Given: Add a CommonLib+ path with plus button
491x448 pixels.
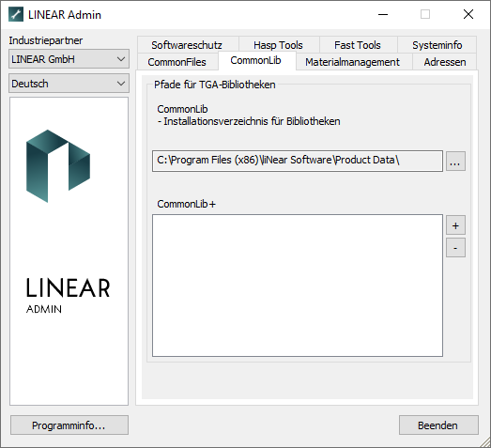Looking at the screenshot, I should click(x=455, y=225).
